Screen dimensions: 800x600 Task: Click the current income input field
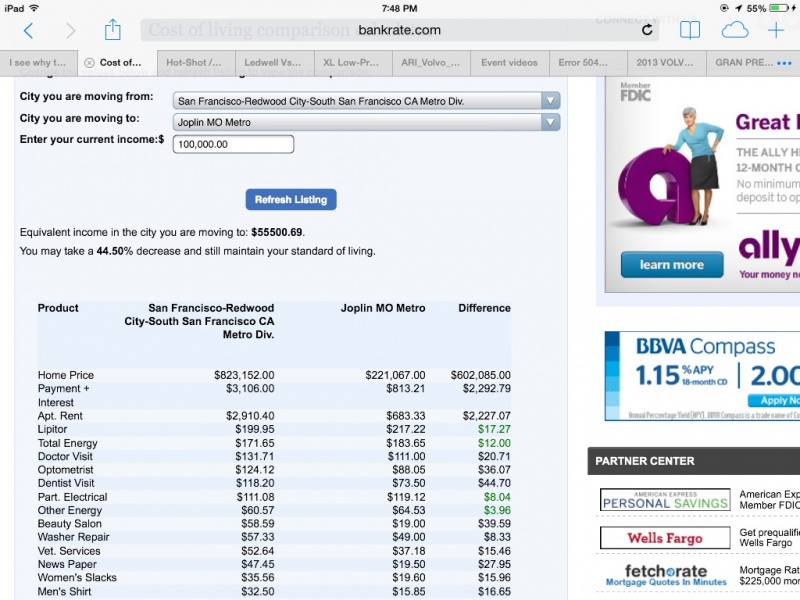point(233,144)
